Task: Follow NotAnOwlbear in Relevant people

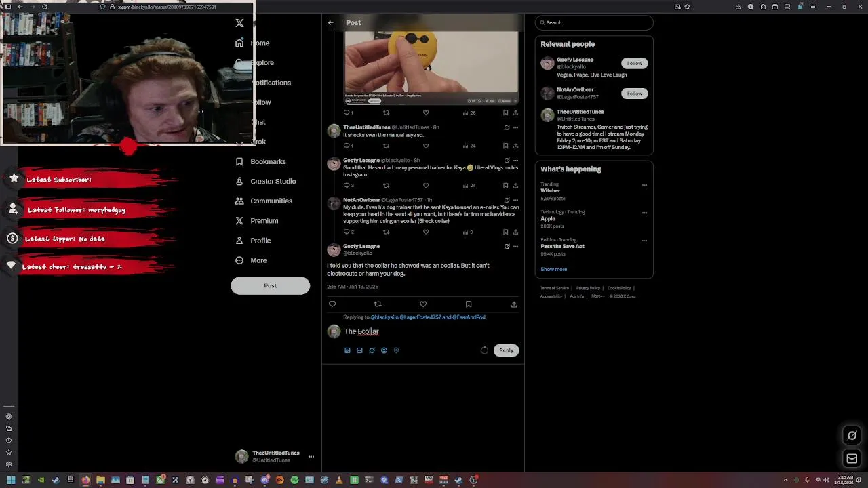Action: pyautogui.click(x=634, y=94)
